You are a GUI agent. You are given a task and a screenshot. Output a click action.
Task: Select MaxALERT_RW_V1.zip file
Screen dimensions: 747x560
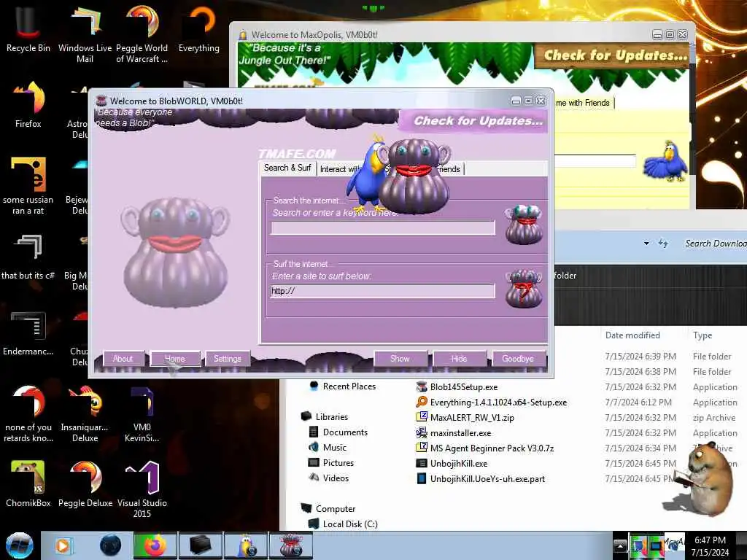click(472, 417)
